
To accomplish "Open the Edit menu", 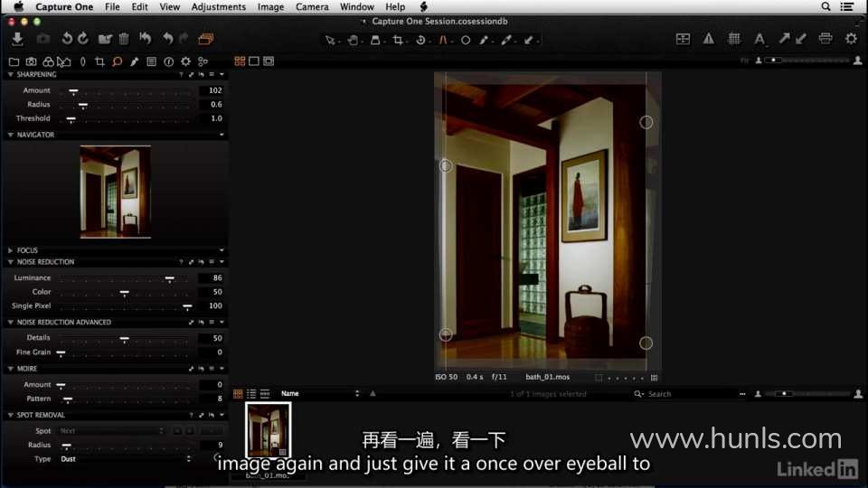I will point(139,6).
